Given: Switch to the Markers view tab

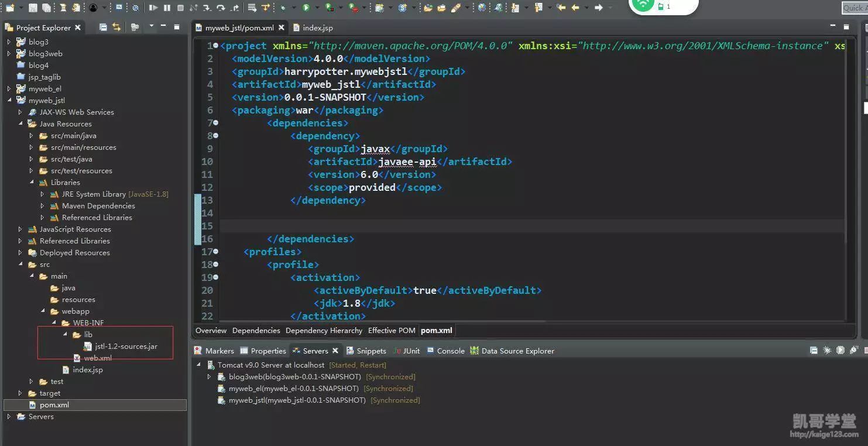Looking at the screenshot, I should point(214,351).
